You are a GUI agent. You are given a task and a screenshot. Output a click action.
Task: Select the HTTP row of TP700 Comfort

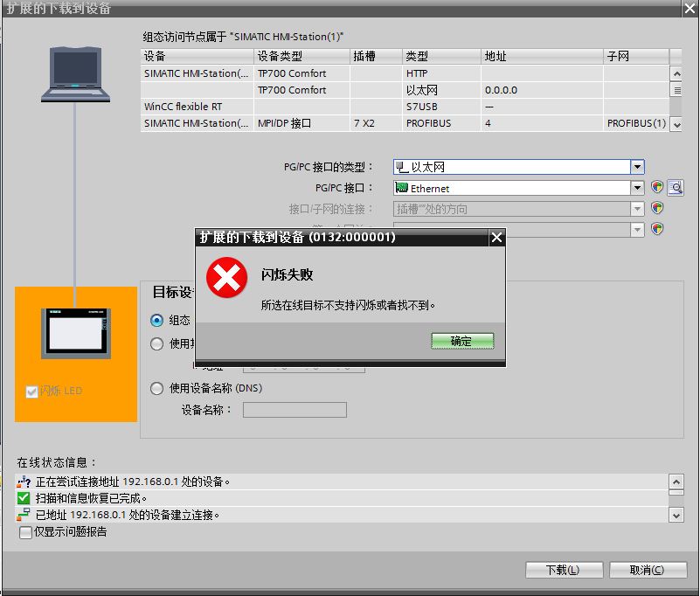point(405,73)
